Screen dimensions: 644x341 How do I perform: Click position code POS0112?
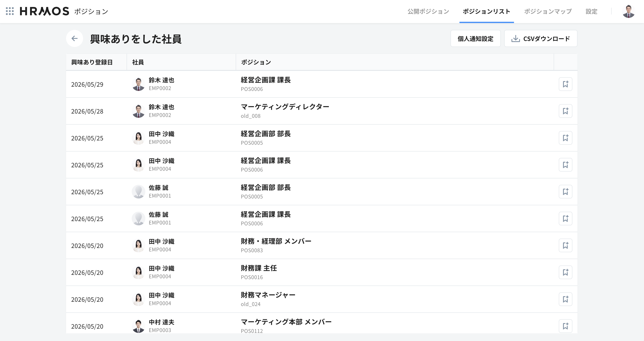(x=252, y=331)
